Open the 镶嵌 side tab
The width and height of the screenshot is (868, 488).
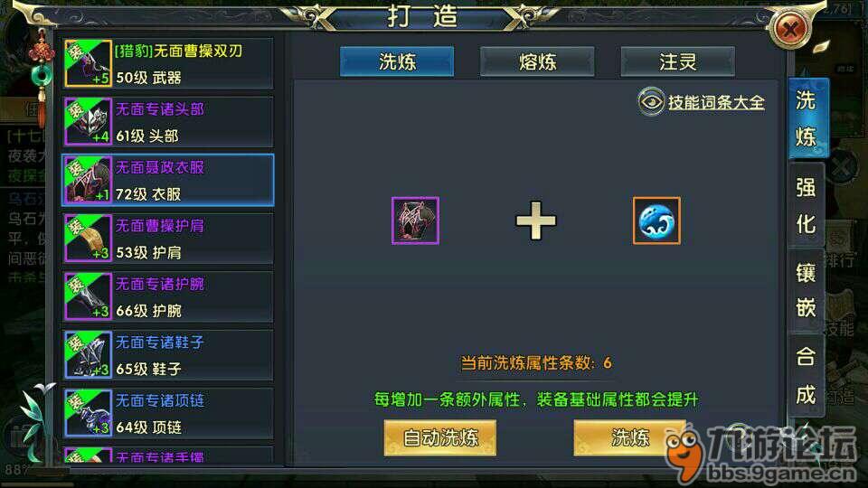tap(806, 291)
